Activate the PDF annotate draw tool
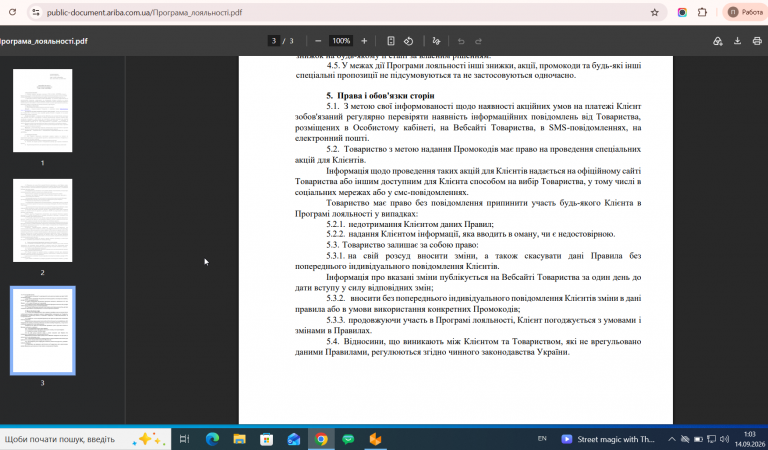 tap(436, 41)
